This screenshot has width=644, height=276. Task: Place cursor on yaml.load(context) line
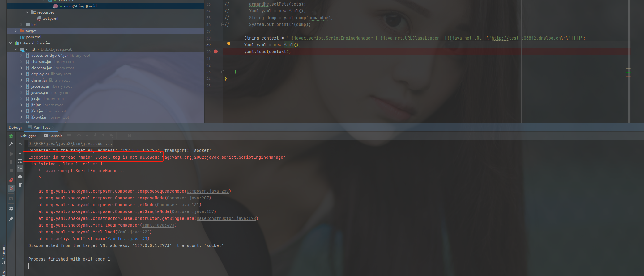(268, 52)
